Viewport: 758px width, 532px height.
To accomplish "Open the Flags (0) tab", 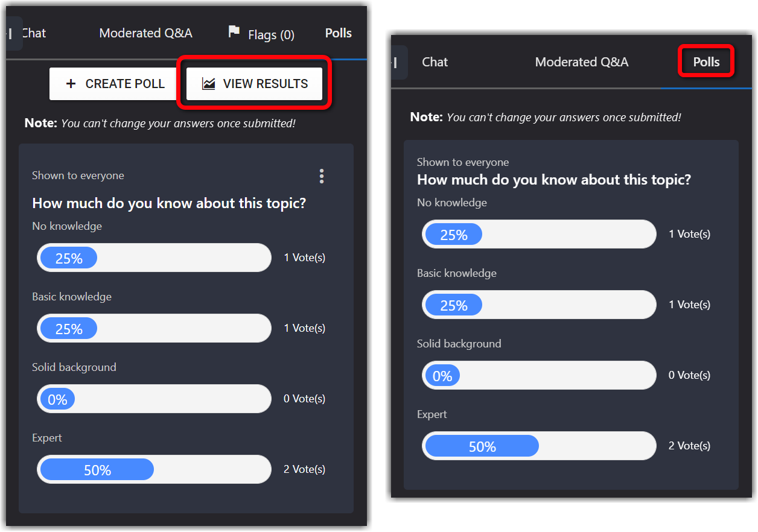I will pos(270,35).
